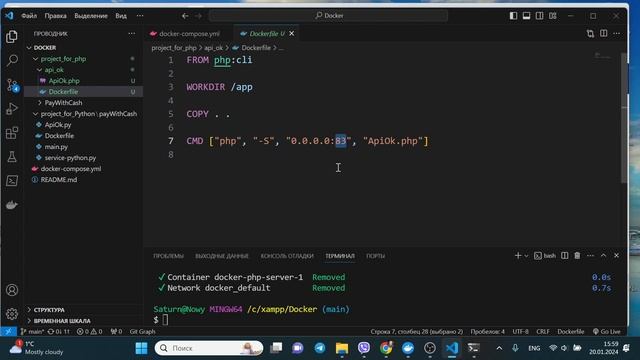The image size is (640, 360).
Task: Collapse project_for_Python\payWithCash folder
Action: pos(36,114)
